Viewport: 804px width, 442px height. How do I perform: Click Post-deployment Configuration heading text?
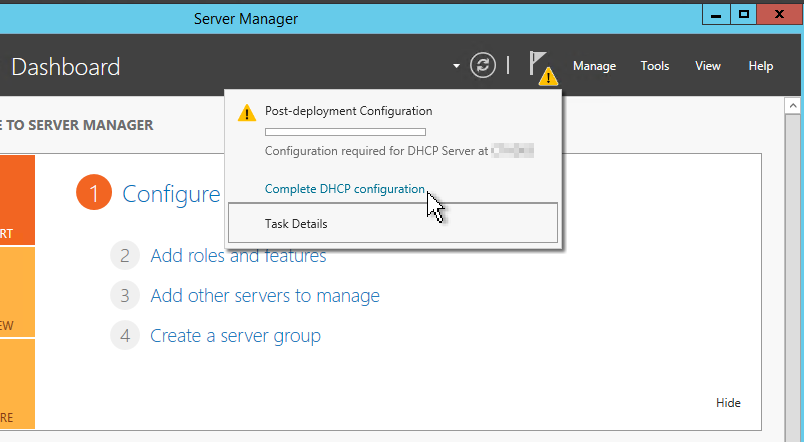pyautogui.click(x=349, y=111)
